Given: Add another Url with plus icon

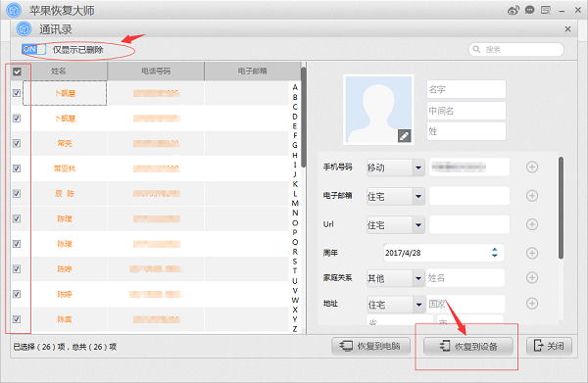Looking at the screenshot, I should [x=532, y=224].
